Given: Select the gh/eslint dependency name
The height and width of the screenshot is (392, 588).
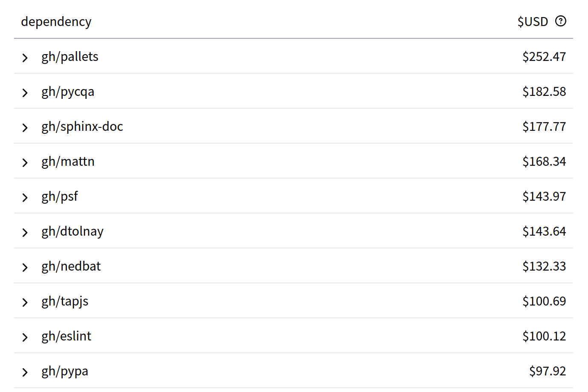Looking at the screenshot, I should [66, 336].
